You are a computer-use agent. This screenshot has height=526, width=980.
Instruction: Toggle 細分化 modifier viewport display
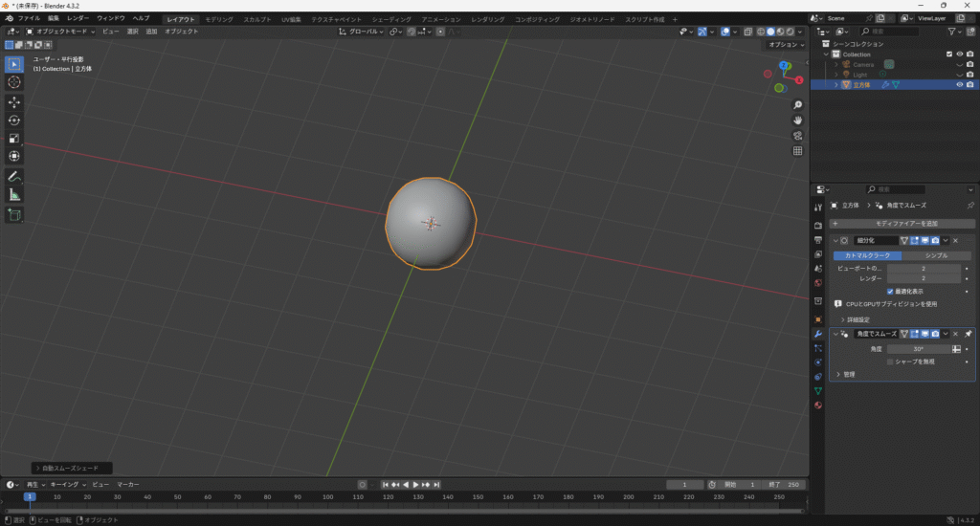pos(925,240)
